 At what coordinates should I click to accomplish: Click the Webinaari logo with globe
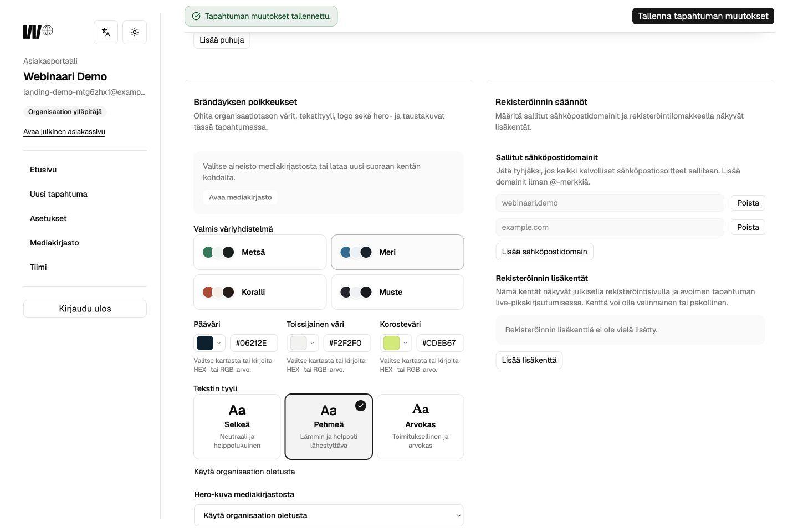(x=38, y=32)
